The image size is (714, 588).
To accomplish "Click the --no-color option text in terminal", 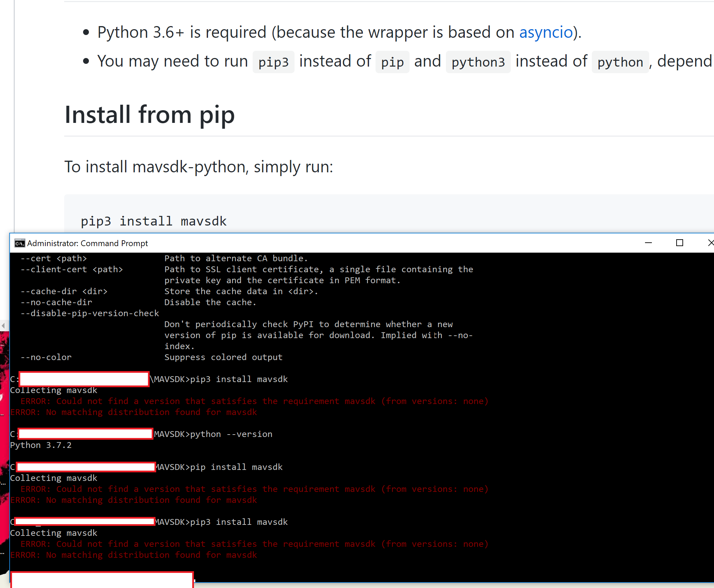I will pyautogui.click(x=46, y=357).
